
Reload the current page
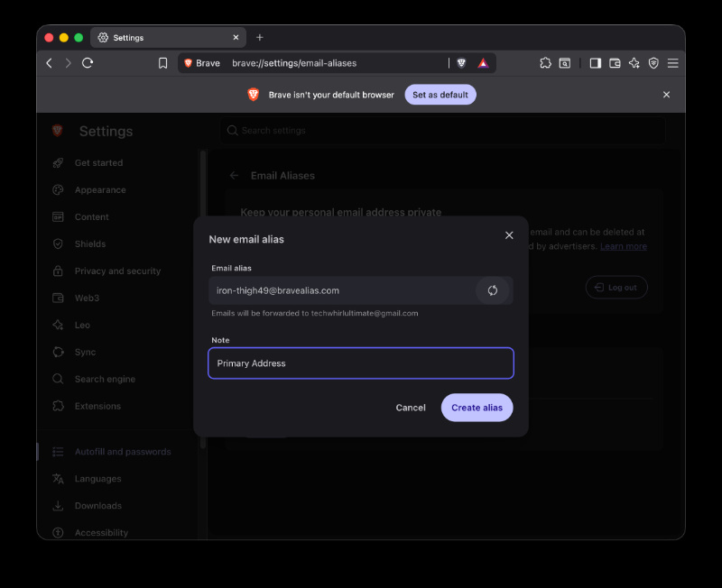click(x=88, y=63)
